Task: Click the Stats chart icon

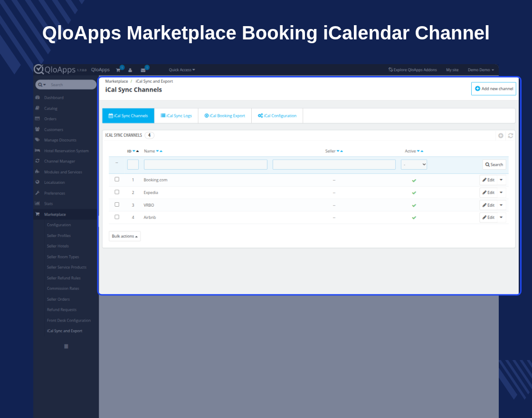Action: (38, 204)
